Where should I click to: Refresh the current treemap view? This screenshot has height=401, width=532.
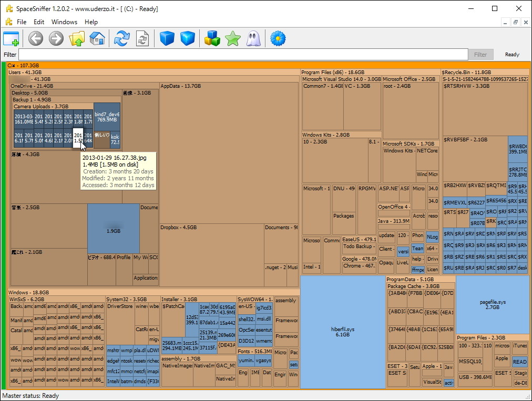(x=121, y=38)
